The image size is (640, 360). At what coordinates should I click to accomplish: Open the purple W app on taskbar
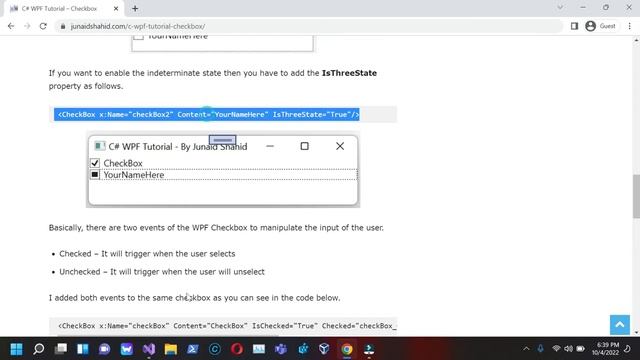(x=127, y=349)
